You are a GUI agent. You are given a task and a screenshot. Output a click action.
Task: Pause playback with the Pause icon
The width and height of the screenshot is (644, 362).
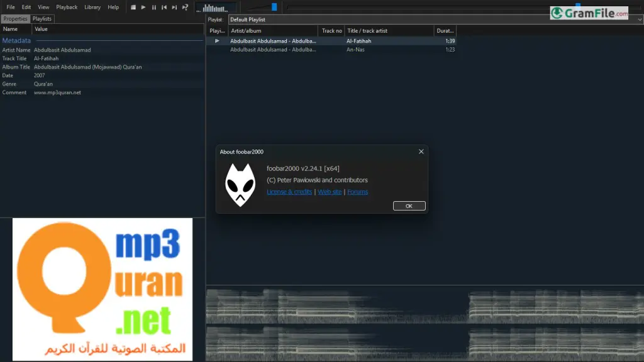point(153,7)
